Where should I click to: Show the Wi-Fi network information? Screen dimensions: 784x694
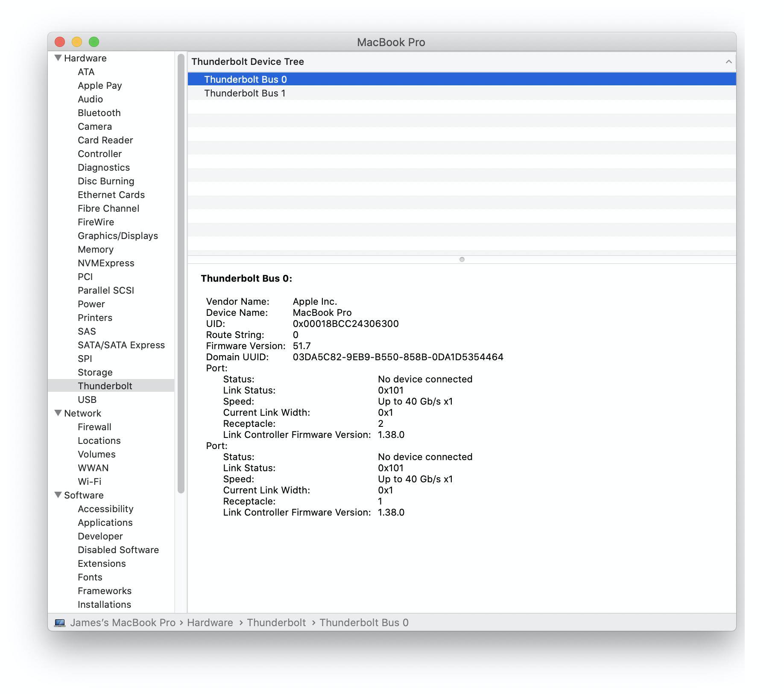[x=89, y=481]
